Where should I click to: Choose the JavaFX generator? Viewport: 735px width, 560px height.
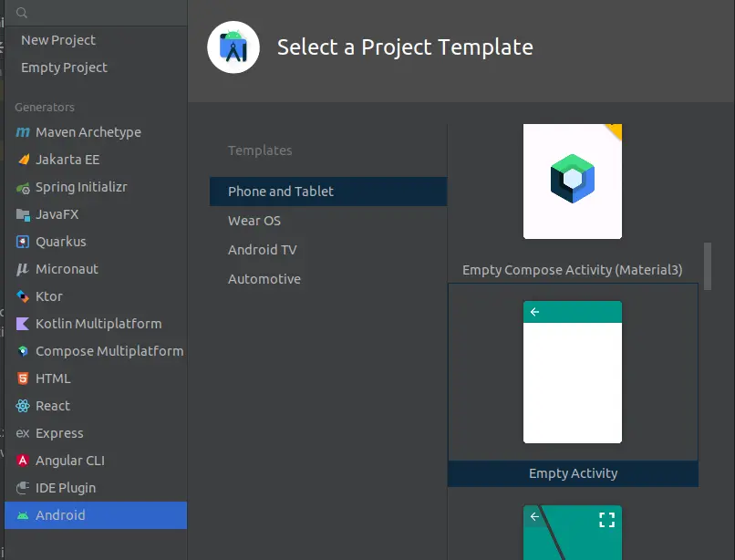[x=96, y=214]
